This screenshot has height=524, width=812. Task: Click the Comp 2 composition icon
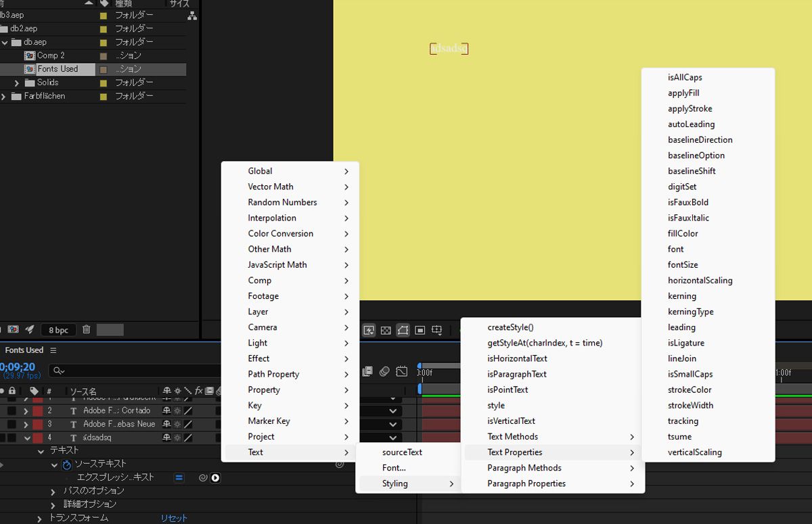(30, 55)
